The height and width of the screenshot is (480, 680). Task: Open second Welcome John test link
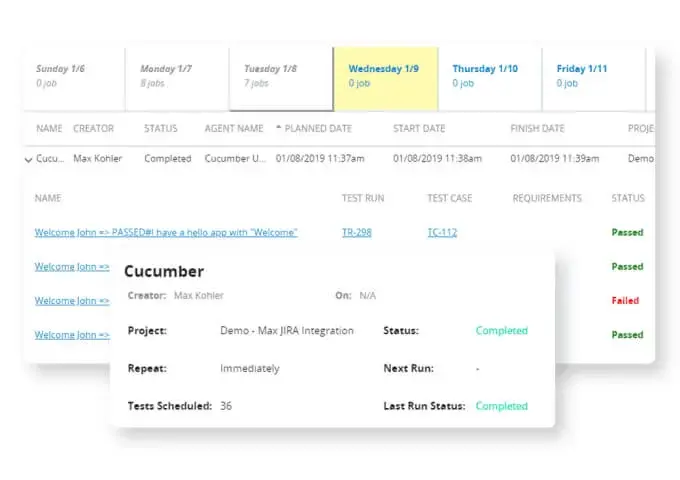[x=72, y=267]
